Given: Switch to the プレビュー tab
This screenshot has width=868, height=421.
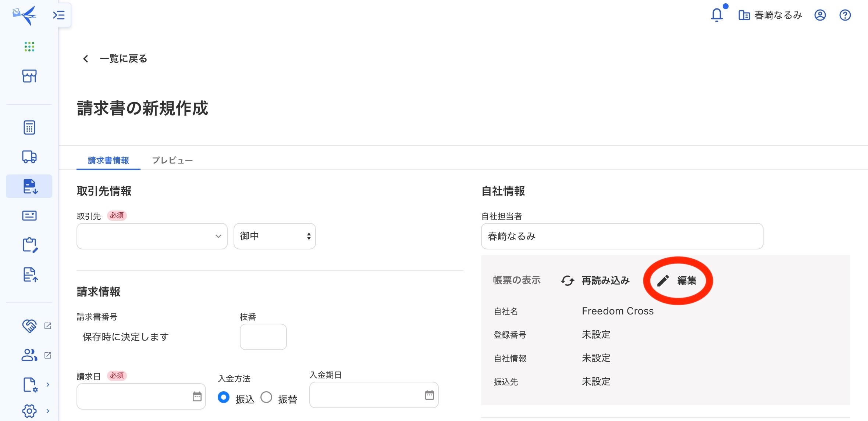Looking at the screenshot, I should click(172, 161).
